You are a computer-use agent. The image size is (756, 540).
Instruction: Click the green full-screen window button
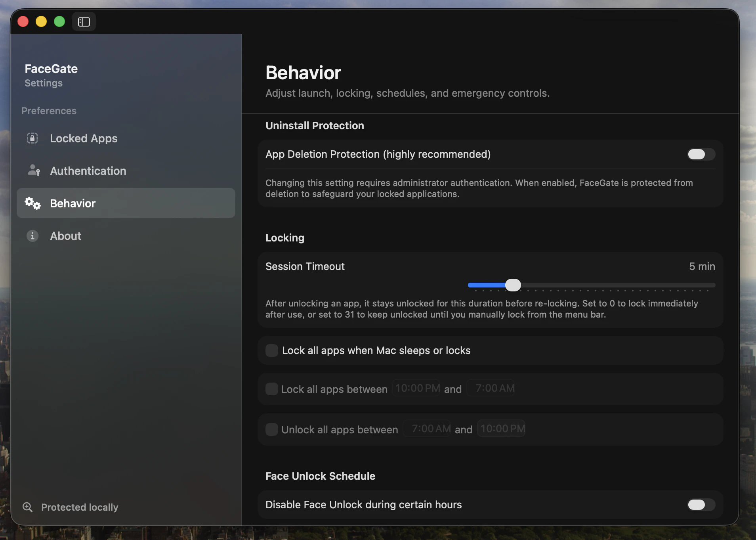tap(59, 21)
